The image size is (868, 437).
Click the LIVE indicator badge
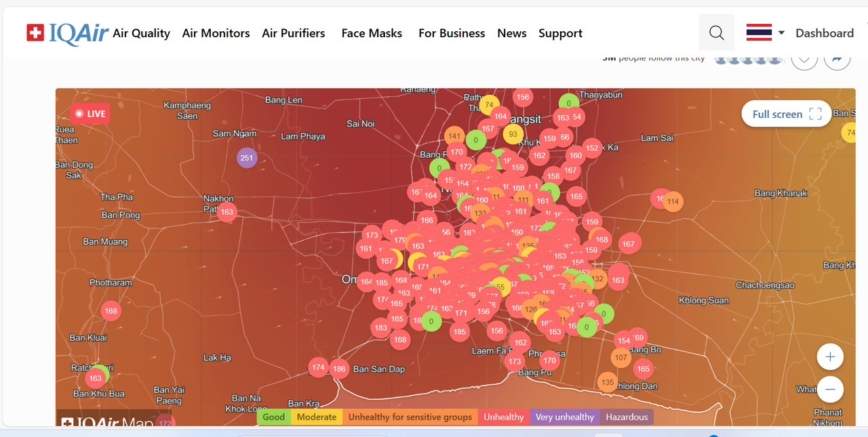pyautogui.click(x=90, y=113)
